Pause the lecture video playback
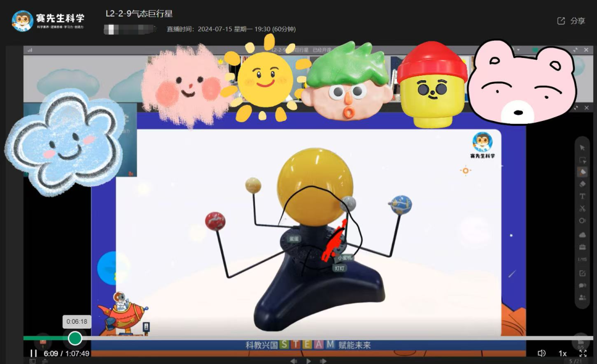The width and height of the screenshot is (597, 364). click(34, 354)
